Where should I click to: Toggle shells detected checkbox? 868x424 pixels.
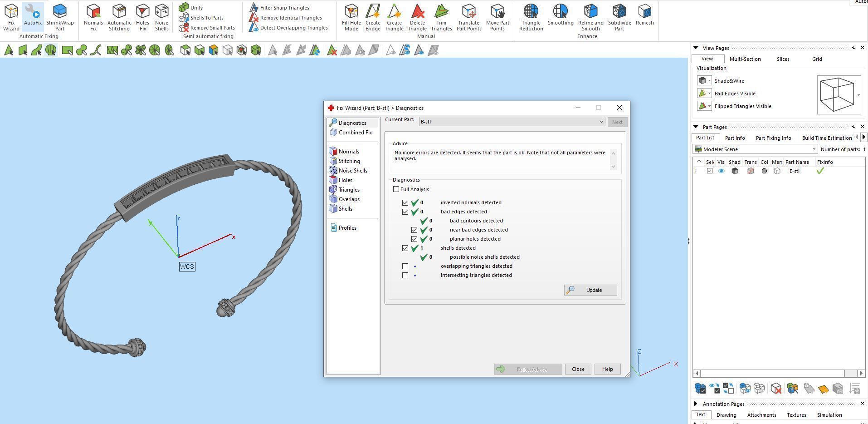(x=405, y=248)
